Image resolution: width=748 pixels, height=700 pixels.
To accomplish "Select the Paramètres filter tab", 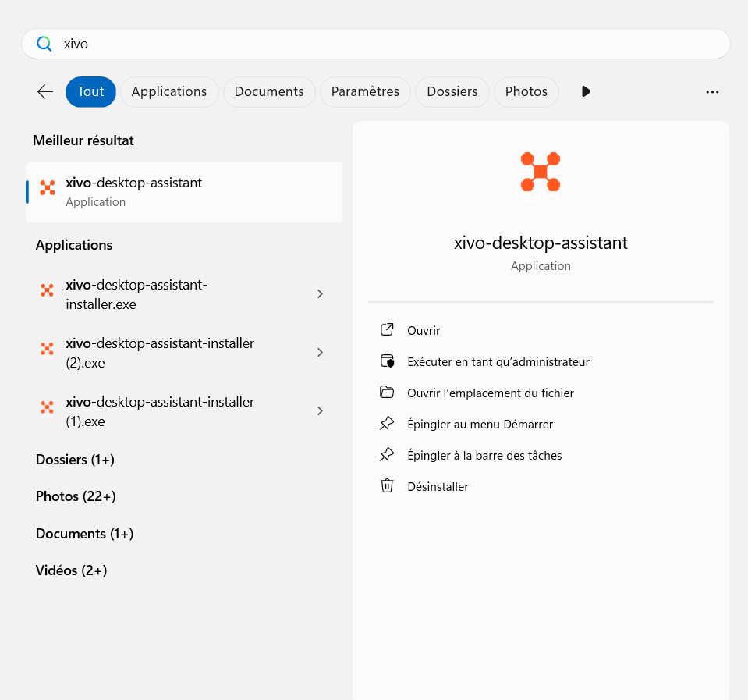I will click(365, 92).
